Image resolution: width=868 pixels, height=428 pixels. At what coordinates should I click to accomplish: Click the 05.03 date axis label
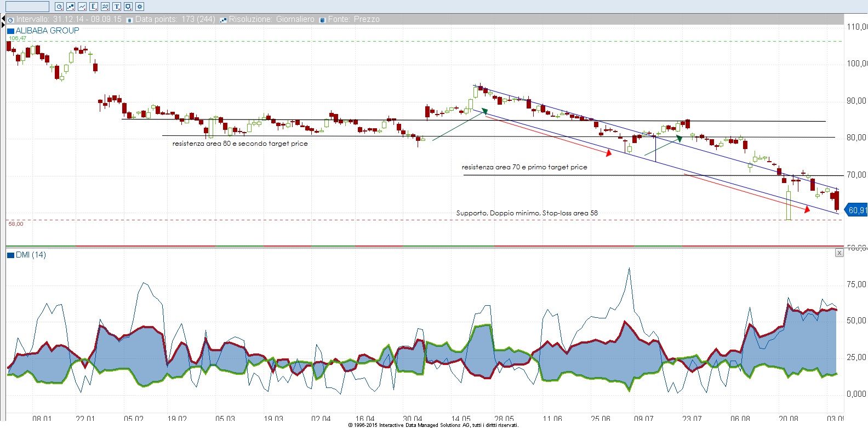click(225, 419)
